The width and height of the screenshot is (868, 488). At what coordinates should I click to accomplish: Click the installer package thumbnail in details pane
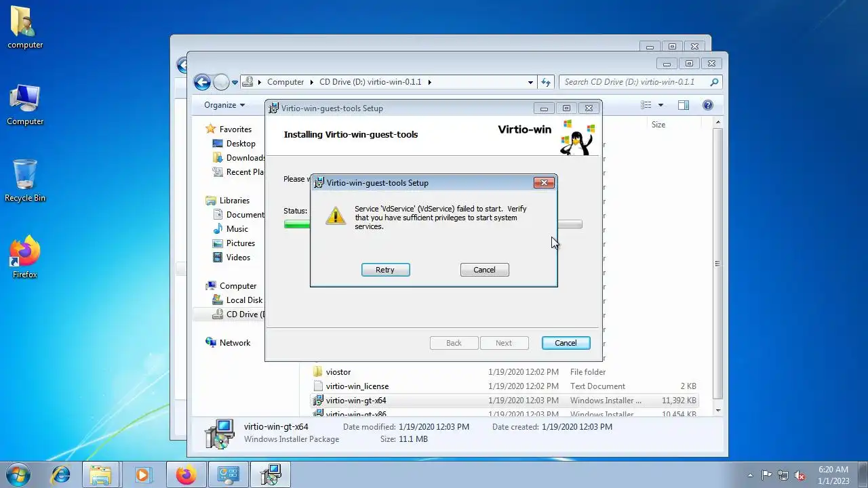tap(220, 434)
